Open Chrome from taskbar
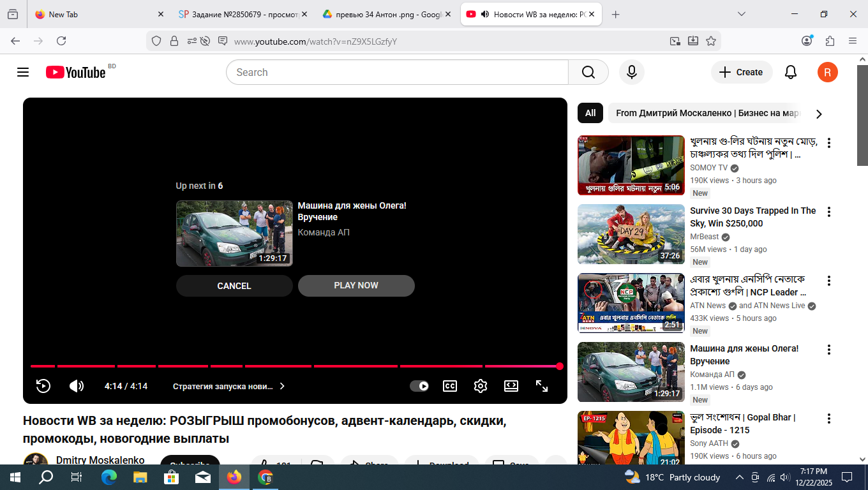 click(266, 477)
